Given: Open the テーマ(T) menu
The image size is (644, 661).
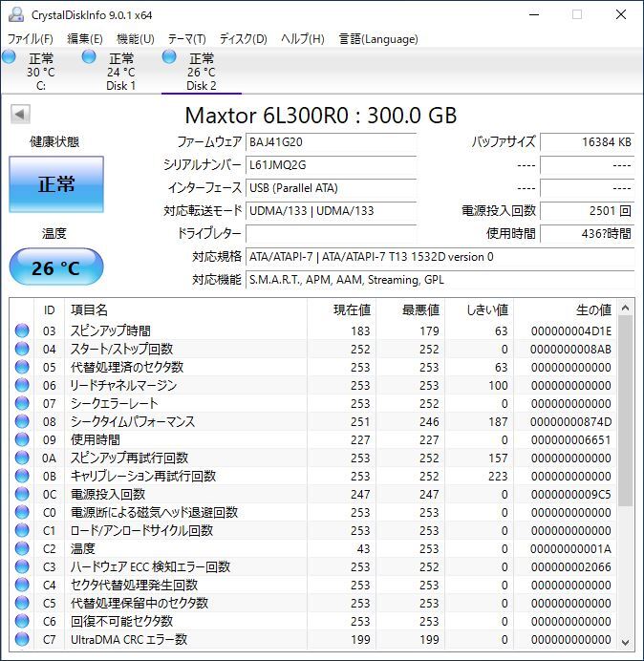Looking at the screenshot, I should tap(186, 39).
